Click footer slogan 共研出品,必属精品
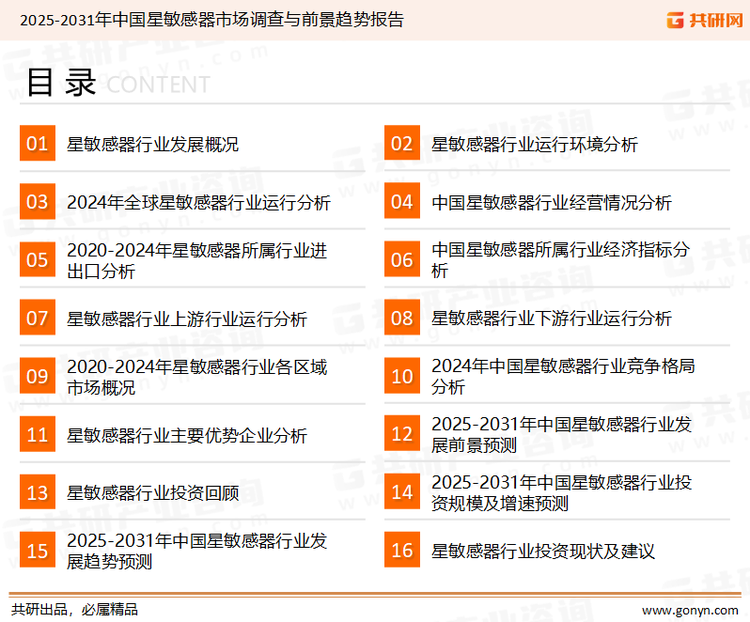This screenshot has height=622, width=750. [x=75, y=610]
